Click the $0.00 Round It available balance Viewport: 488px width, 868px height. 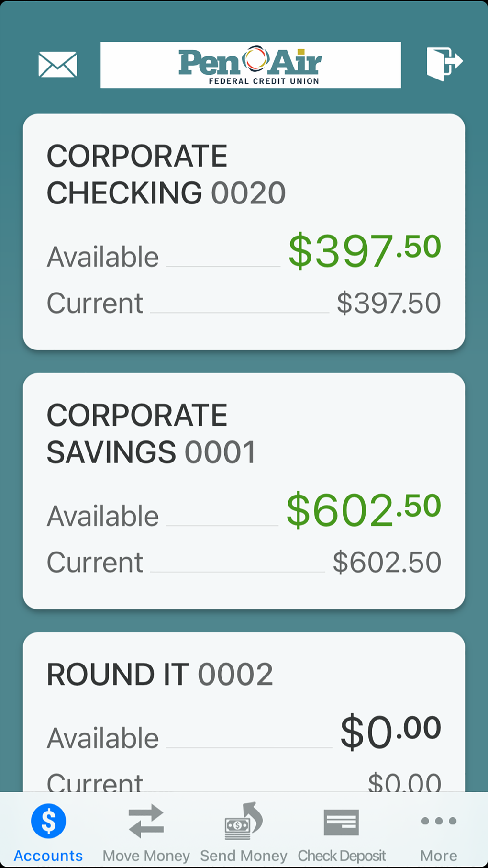(390, 731)
